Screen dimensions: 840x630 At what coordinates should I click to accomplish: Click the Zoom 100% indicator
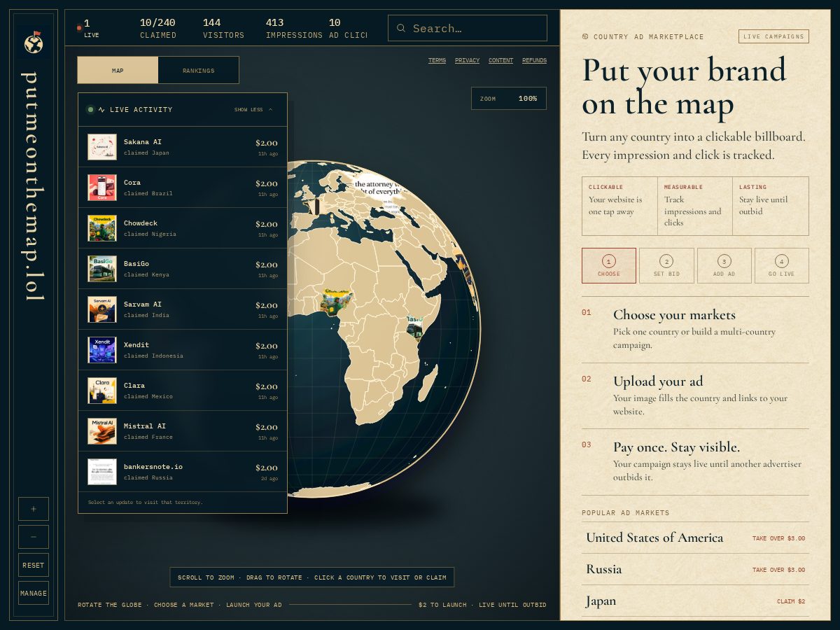(509, 99)
